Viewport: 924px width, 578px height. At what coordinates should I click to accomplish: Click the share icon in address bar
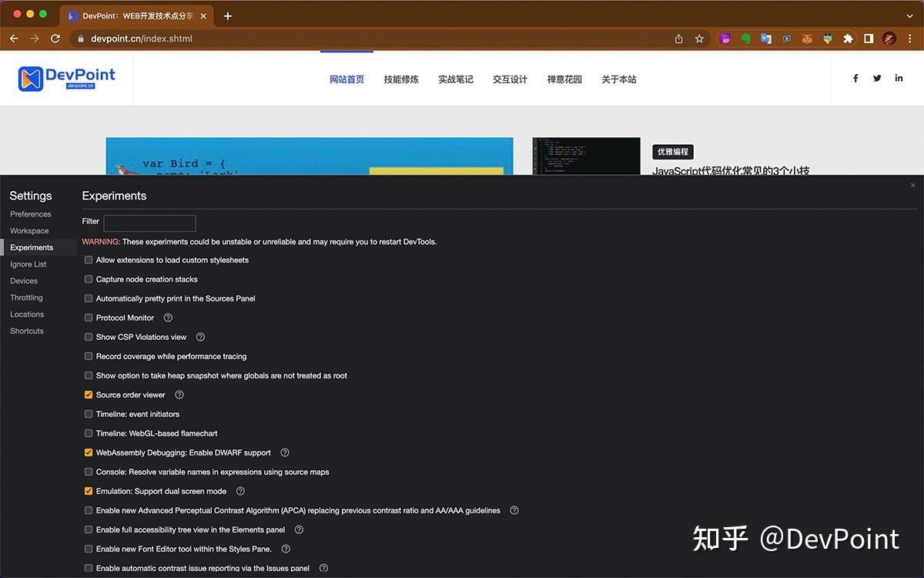678,39
